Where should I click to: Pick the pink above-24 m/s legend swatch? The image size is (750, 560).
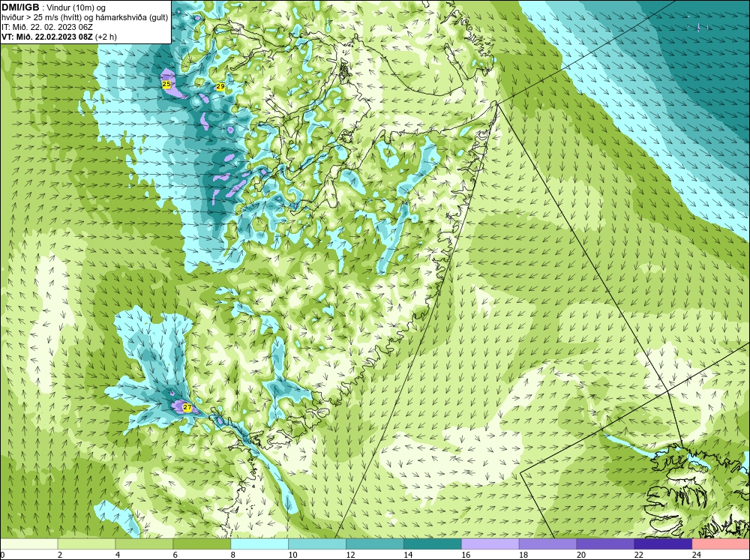click(721, 544)
